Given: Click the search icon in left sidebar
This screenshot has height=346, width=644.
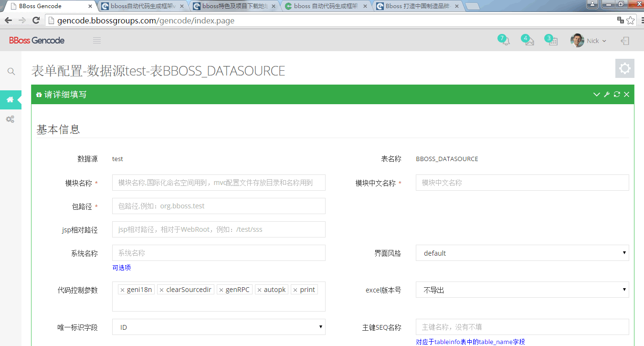Looking at the screenshot, I should pyautogui.click(x=11, y=72).
